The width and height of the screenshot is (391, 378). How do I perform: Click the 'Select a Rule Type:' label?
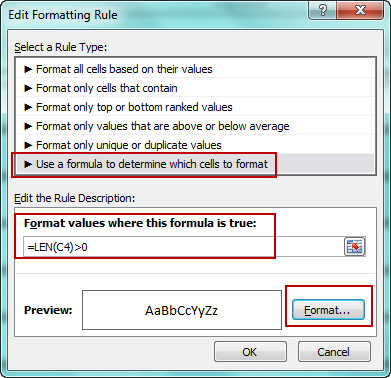tap(61, 47)
